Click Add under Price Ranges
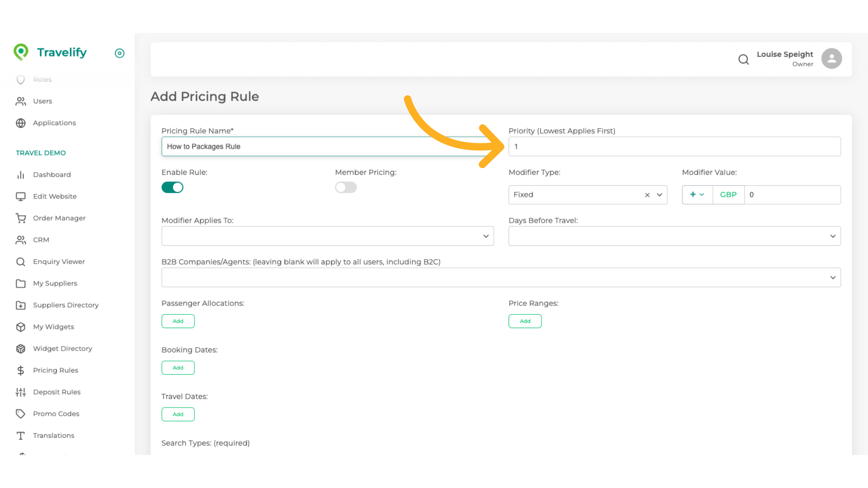868x488 pixels. pos(525,321)
